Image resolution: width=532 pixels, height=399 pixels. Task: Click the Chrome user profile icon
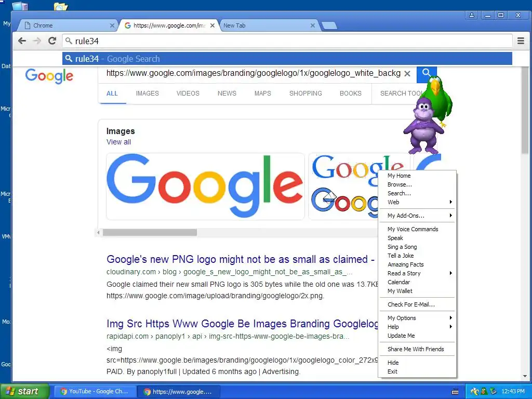point(472,15)
